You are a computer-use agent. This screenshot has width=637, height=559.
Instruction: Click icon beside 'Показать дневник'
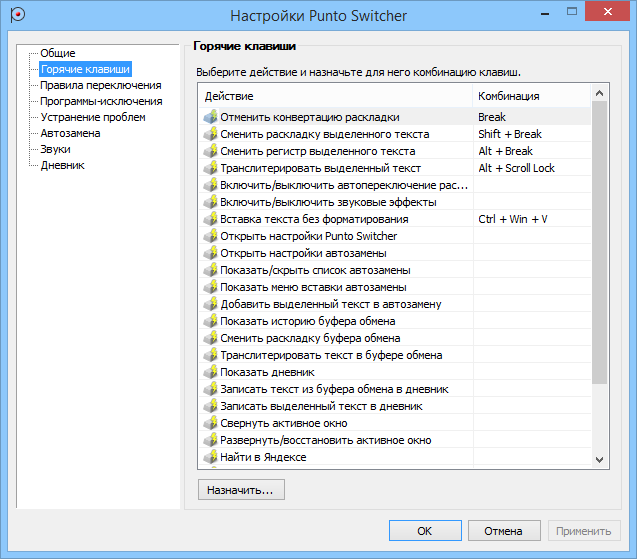pos(210,372)
